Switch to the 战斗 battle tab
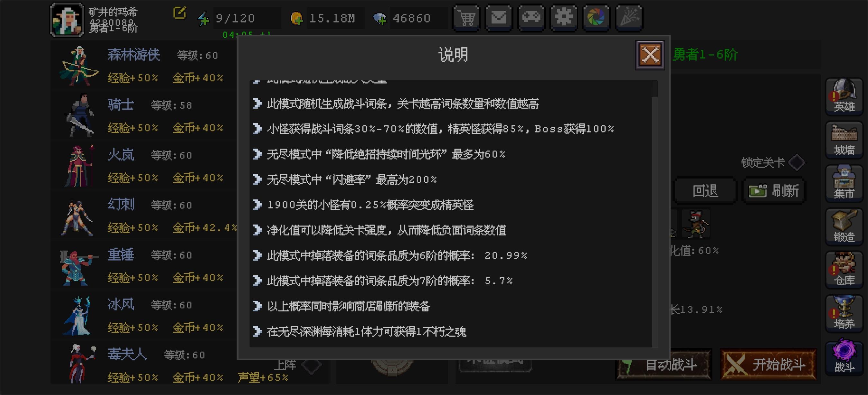This screenshot has width=868, height=395. (844, 357)
